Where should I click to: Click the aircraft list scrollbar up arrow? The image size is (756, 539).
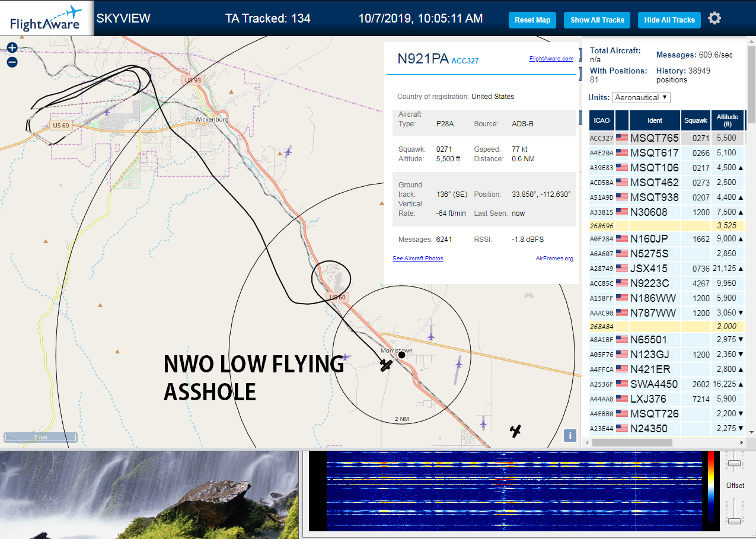coord(751,42)
